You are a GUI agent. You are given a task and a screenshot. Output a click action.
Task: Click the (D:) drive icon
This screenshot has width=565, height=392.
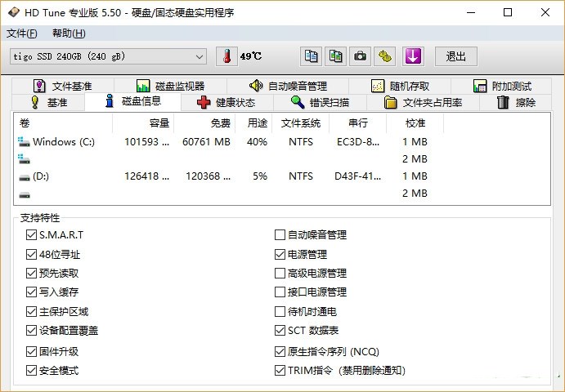point(25,176)
